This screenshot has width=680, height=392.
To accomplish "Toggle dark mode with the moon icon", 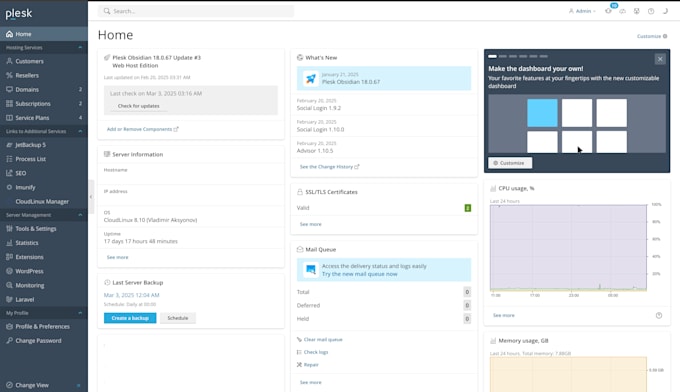I will point(665,11).
